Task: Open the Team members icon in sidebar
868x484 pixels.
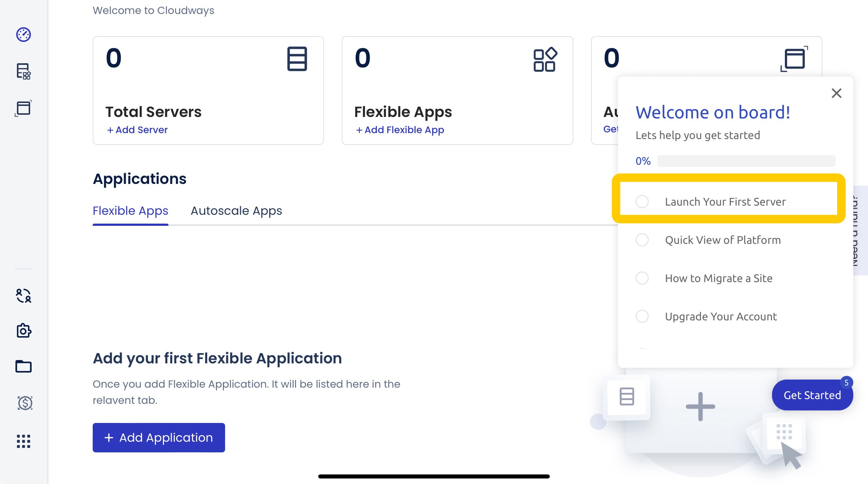Action: 24,296
